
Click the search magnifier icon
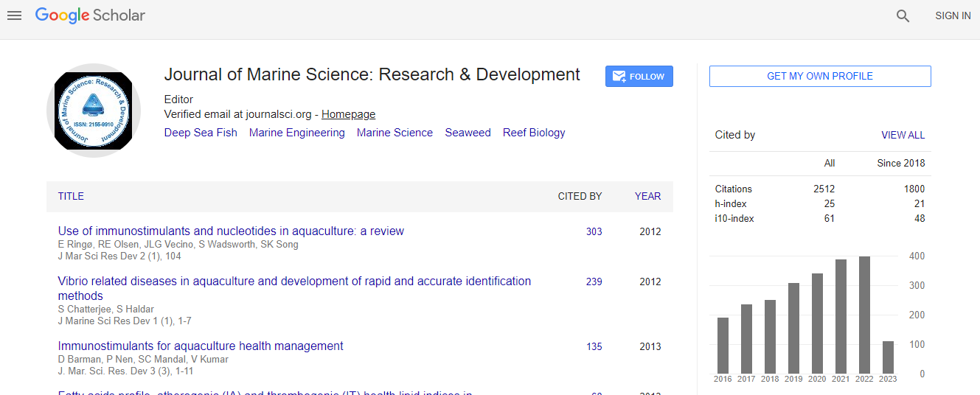pos(903,15)
